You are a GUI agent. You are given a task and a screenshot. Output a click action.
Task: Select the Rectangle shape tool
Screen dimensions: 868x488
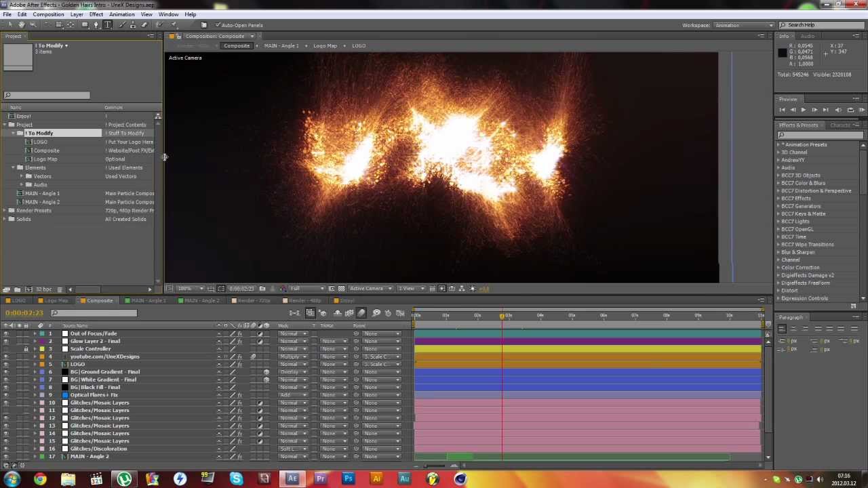tap(85, 24)
